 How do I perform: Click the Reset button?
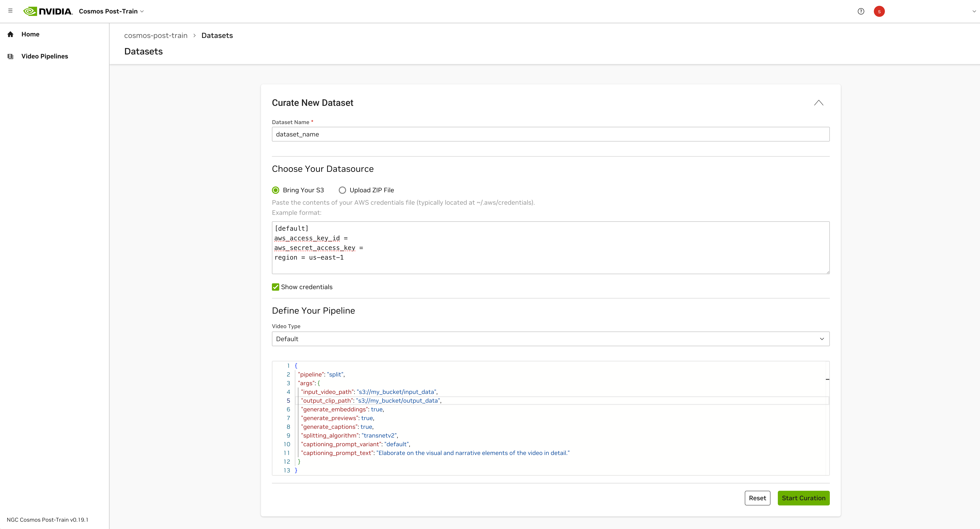point(757,498)
